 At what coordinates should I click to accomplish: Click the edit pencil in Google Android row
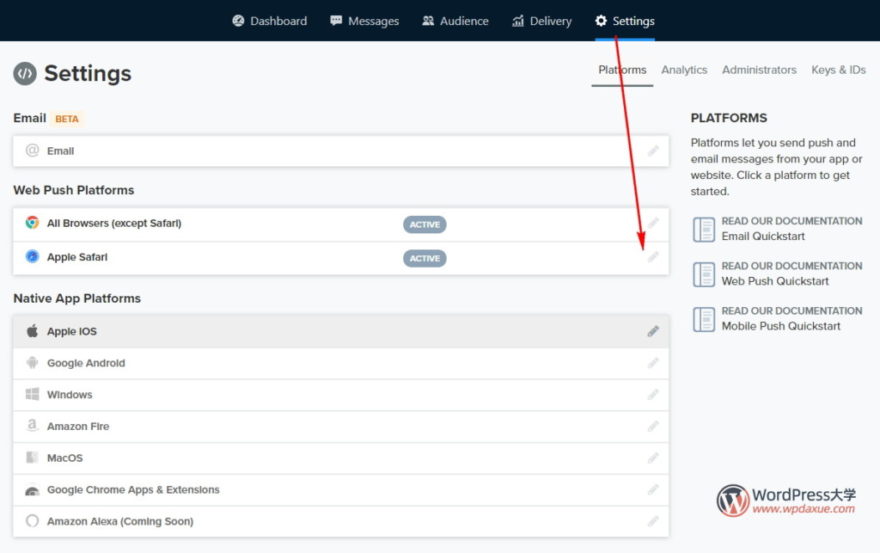point(653,363)
